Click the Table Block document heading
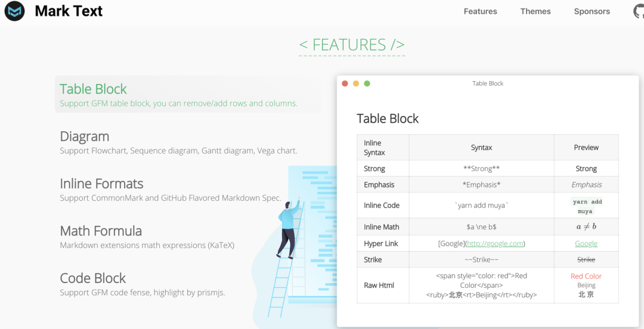 point(388,119)
